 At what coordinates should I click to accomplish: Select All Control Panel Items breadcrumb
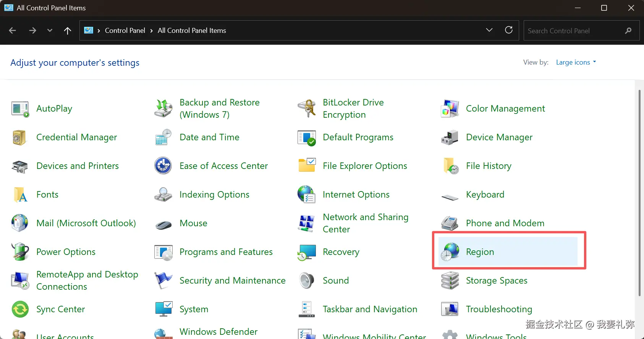pos(192,31)
